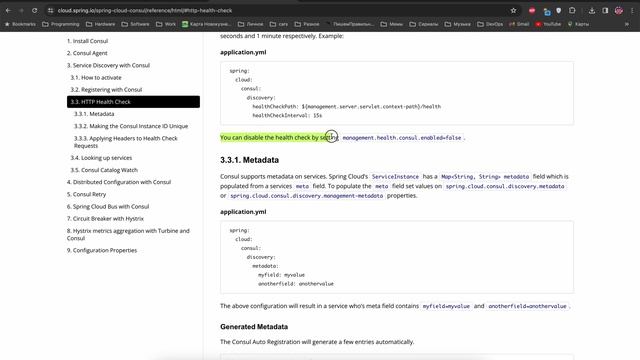Click the 'myfield: myvalue' code line
640x360 pixels.
[x=281, y=275]
